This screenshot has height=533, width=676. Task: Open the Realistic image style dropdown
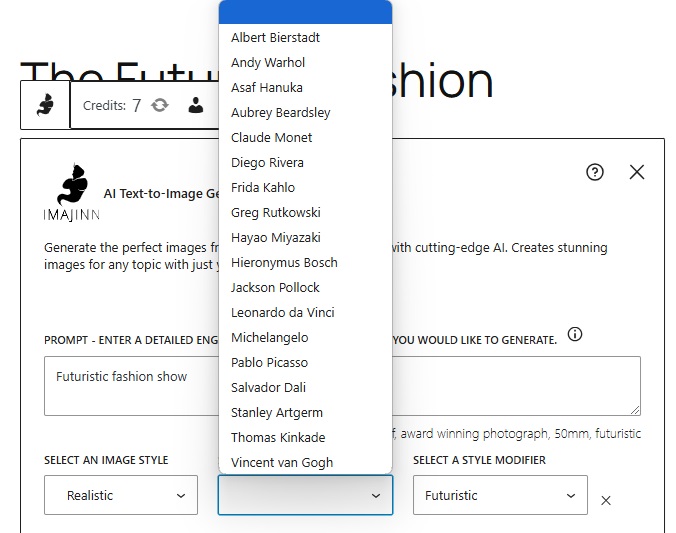tap(121, 495)
